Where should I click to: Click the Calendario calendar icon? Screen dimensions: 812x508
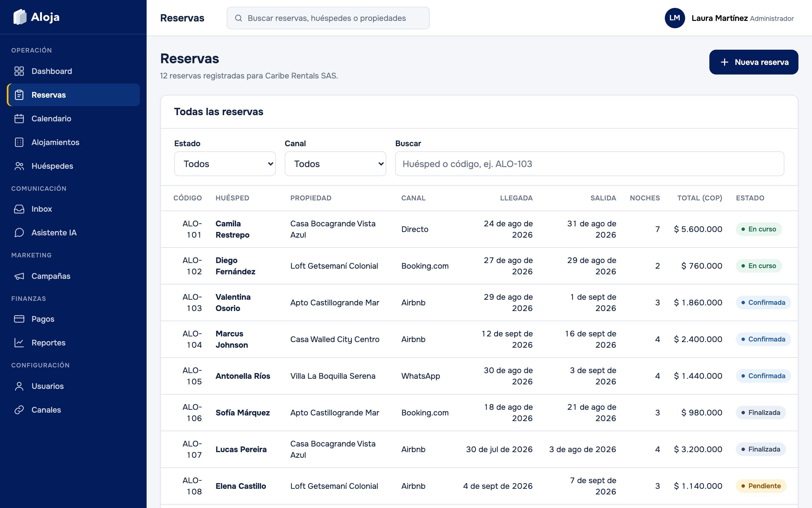pyautogui.click(x=19, y=119)
